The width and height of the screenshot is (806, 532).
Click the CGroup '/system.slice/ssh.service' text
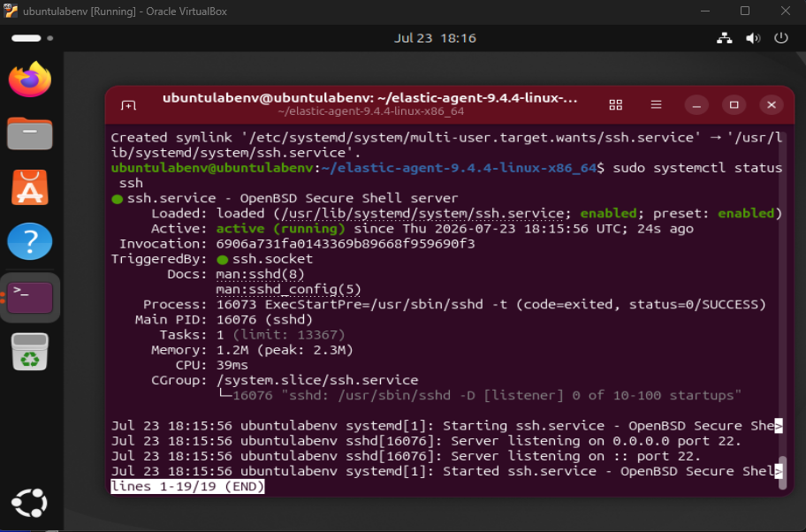click(x=317, y=380)
